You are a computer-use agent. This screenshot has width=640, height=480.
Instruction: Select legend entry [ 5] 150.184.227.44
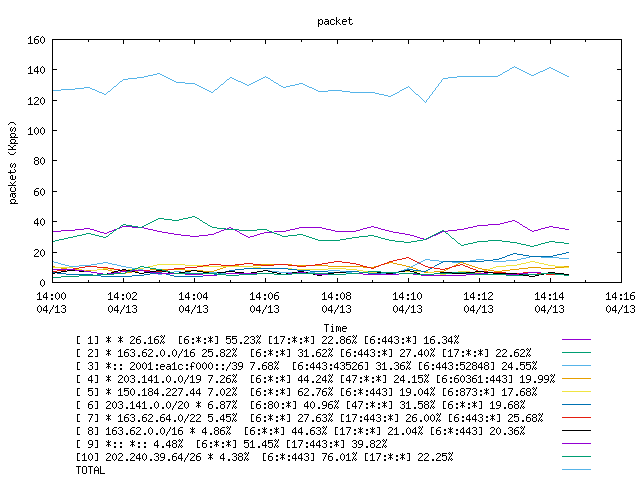[x=307, y=392]
